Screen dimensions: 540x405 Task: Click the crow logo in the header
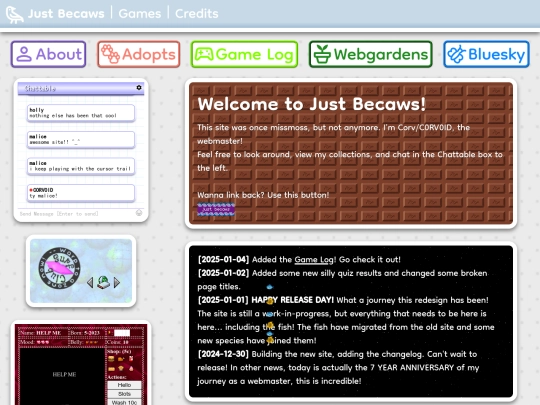pyautogui.click(x=14, y=14)
